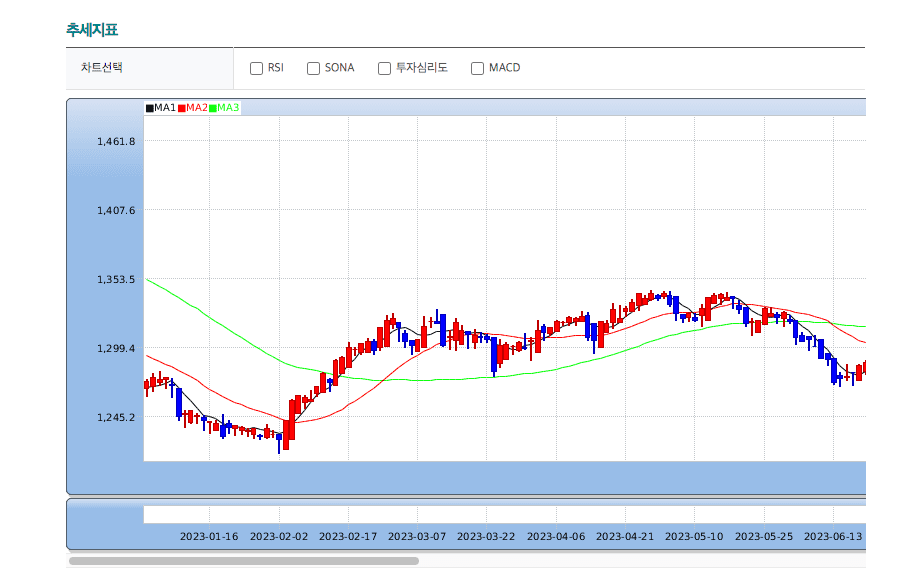The width and height of the screenshot is (900, 588).
Task: Click the 1,353.5 price axis label
Action: pos(116,279)
